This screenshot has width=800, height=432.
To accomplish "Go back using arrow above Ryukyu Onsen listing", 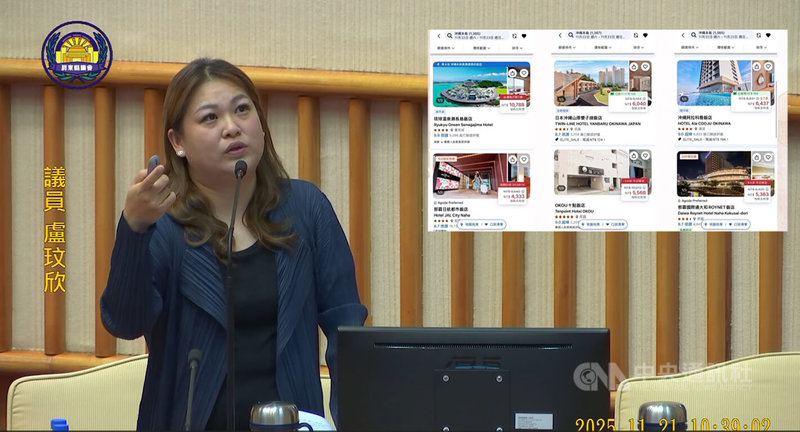I will (437, 35).
